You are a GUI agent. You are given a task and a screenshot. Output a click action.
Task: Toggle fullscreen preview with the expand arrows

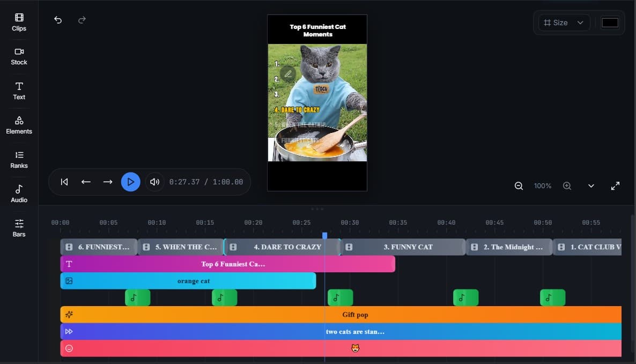pyautogui.click(x=615, y=185)
